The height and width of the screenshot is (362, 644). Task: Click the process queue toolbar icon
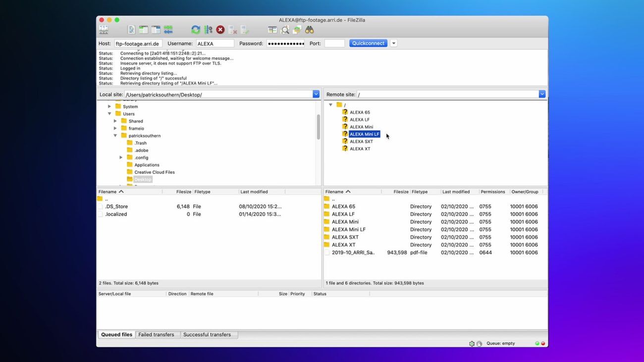[x=208, y=30]
